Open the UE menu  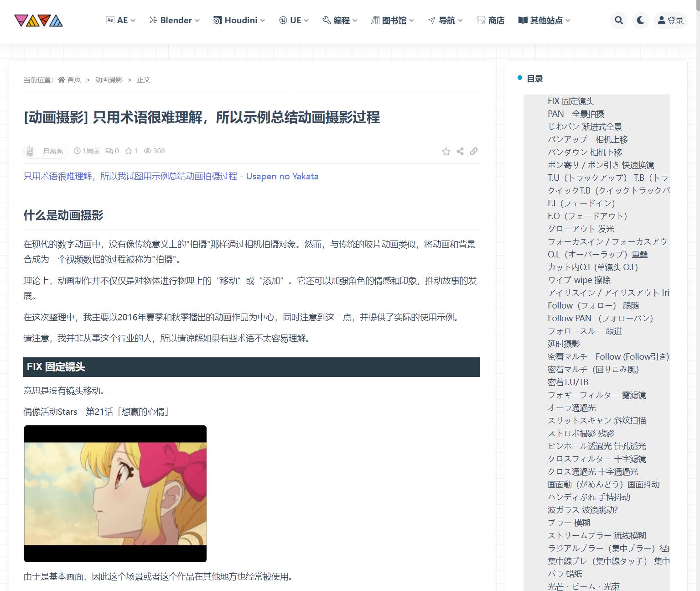[294, 21]
